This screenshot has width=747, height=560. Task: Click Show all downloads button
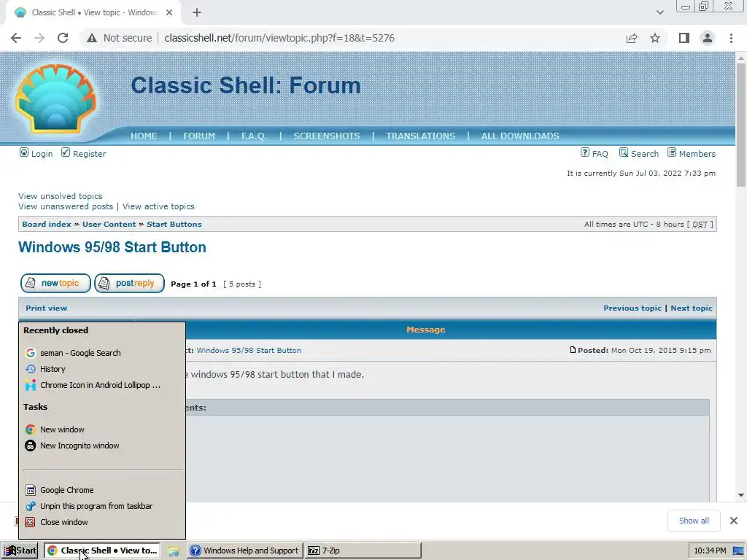pyautogui.click(x=694, y=521)
